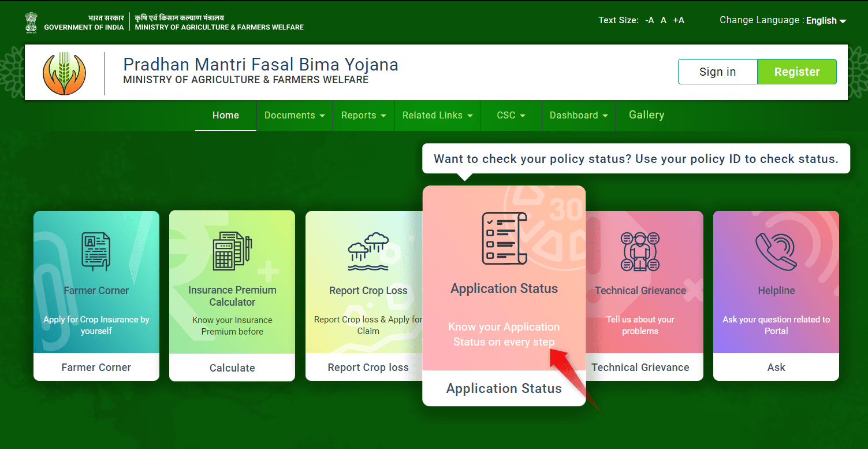
Task: Click the Farmer Corner document icon
Action: (x=96, y=251)
